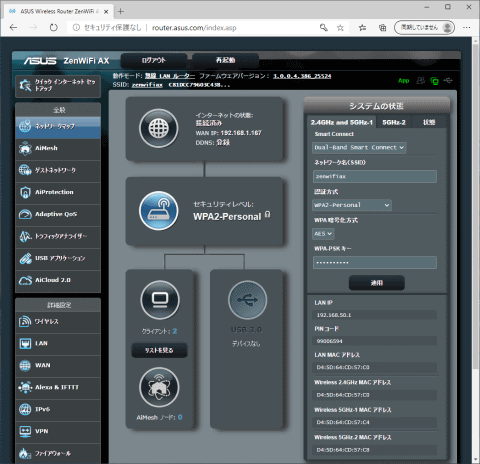Image resolution: width=480 pixels, height=464 pixels.
Task: Open USB Application settings
Action: point(58,258)
